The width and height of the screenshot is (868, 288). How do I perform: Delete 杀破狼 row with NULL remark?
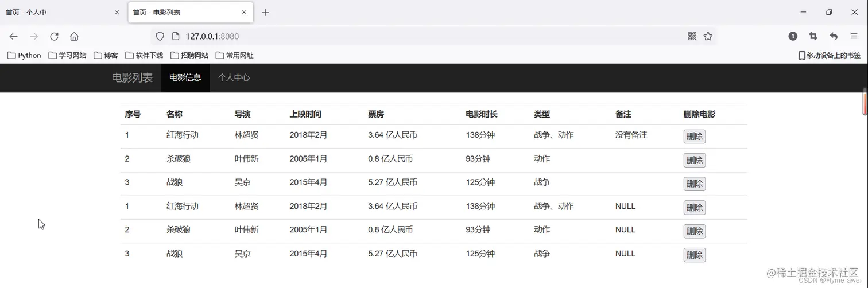pyautogui.click(x=695, y=231)
